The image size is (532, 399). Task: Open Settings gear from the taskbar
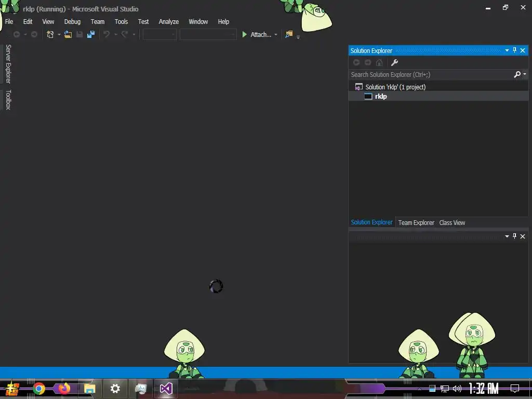[115, 389]
